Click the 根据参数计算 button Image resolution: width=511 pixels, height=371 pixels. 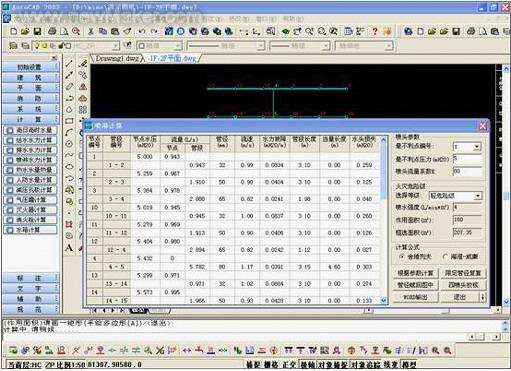pos(415,273)
